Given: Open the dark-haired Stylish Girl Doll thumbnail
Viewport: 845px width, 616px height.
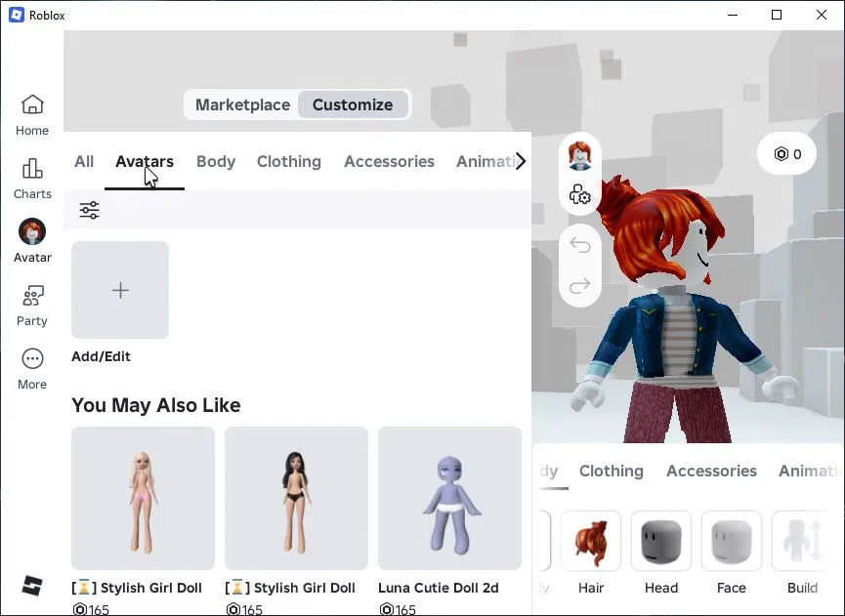Looking at the screenshot, I should click(x=296, y=498).
